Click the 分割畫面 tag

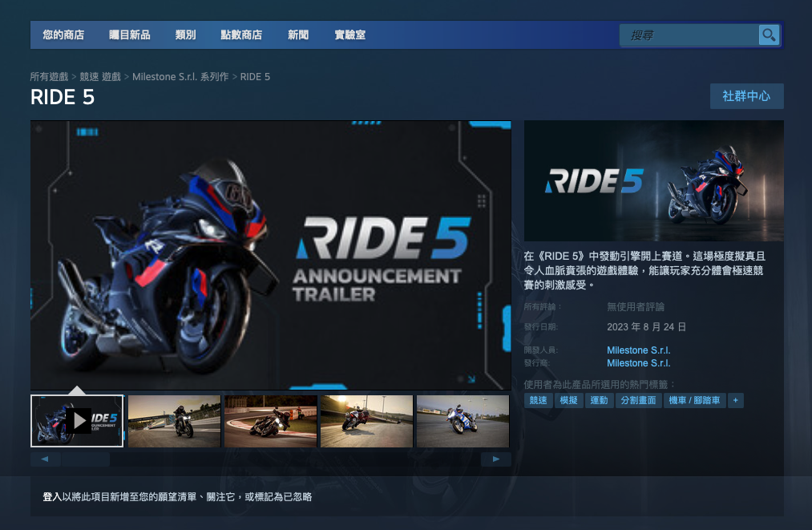click(x=639, y=400)
